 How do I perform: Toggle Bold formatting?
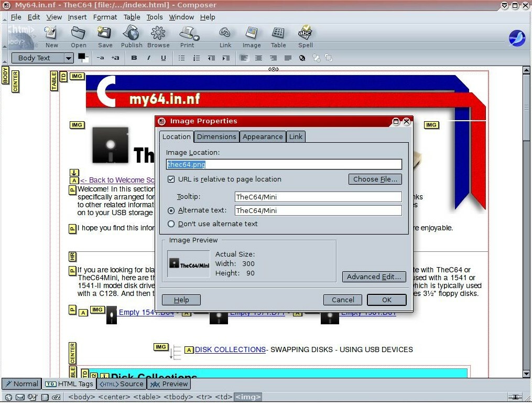134,58
